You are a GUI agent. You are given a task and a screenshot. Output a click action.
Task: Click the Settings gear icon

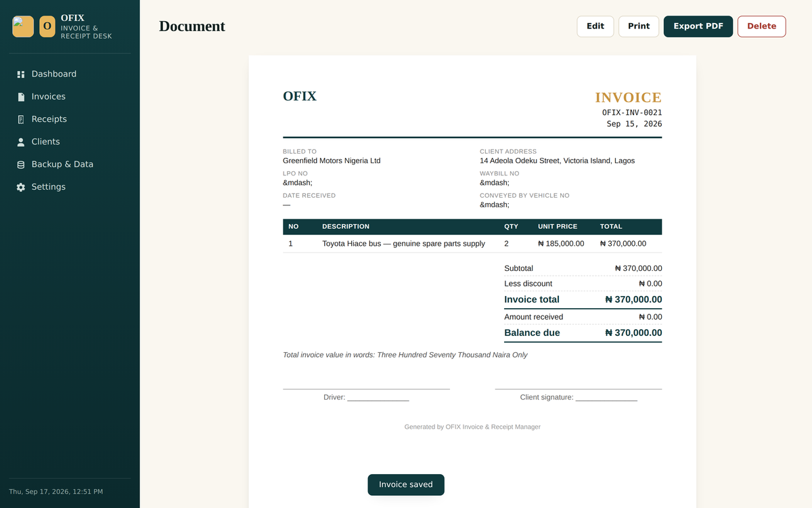point(21,187)
